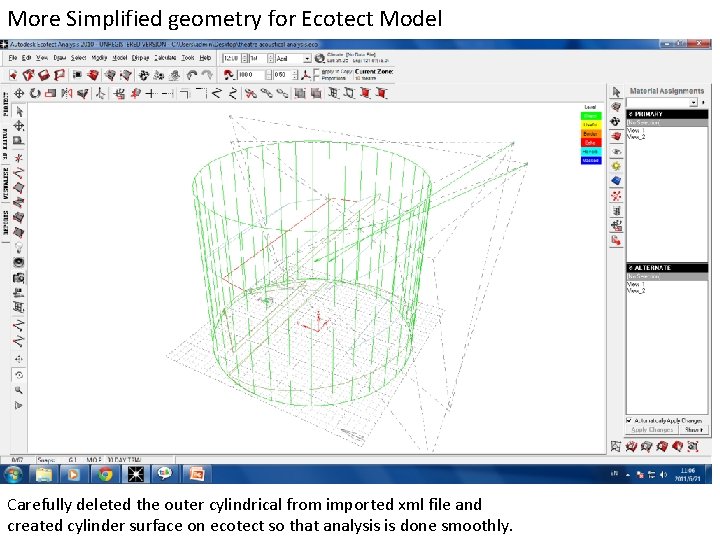Click the yellow legend swatch
720x540 pixels.
591,125
